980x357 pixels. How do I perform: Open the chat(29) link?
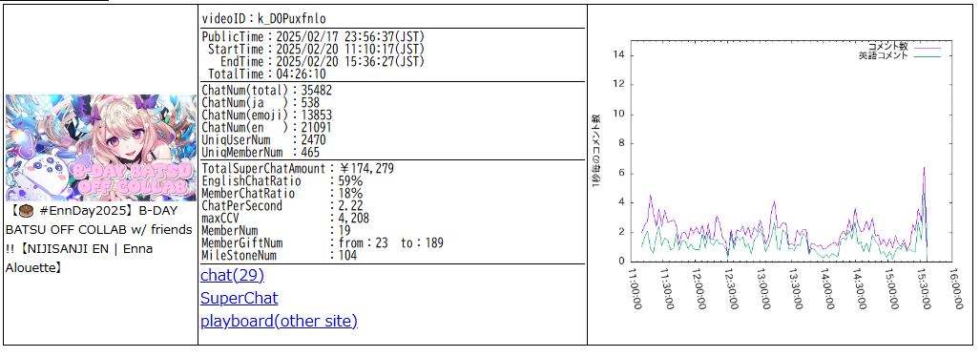point(233,275)
